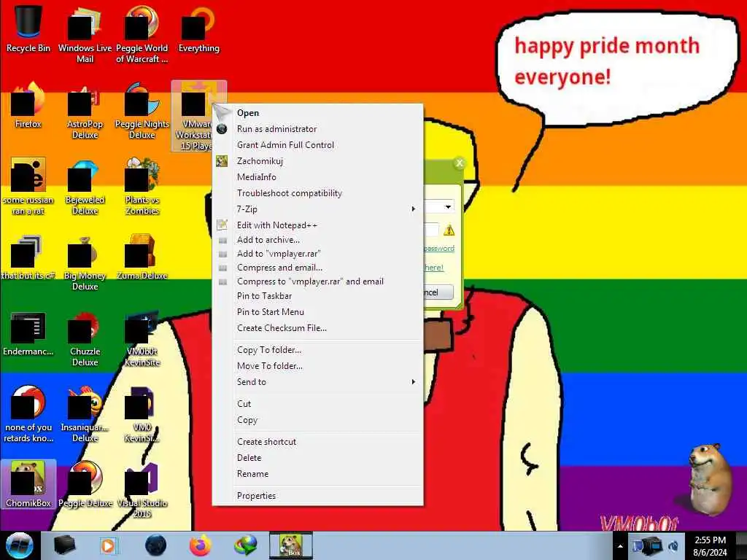Image resolution: width=747 pixels, height=560 pixels.
Task: Click the password link in ChomikBox dialog
Action: (438, 248)
